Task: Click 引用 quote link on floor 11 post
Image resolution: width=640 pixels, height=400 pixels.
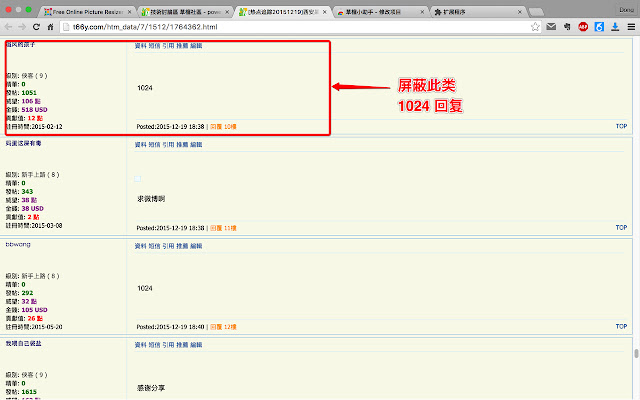Action: [168, 144]
